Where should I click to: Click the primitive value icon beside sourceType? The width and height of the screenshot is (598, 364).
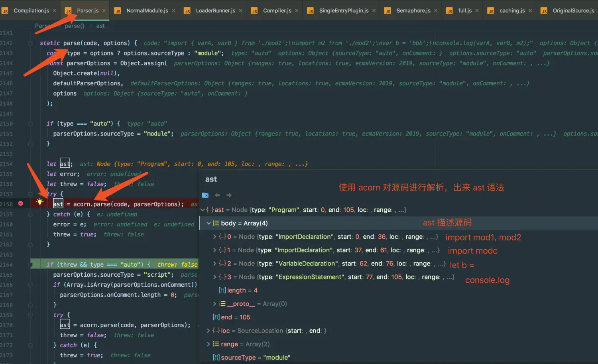click(216, 357)
